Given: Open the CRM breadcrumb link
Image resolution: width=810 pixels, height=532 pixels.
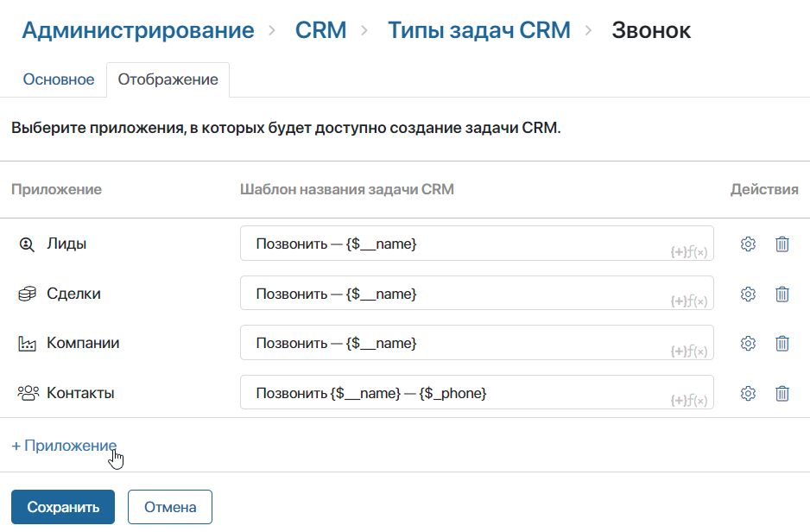Looking at the screenshot, I should [x=320, y=30].
